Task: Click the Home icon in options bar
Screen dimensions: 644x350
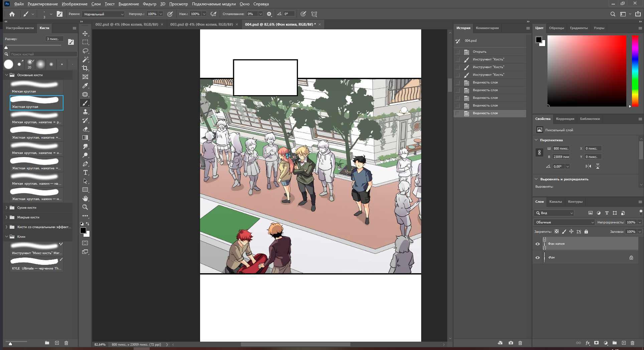Action: 12,14
